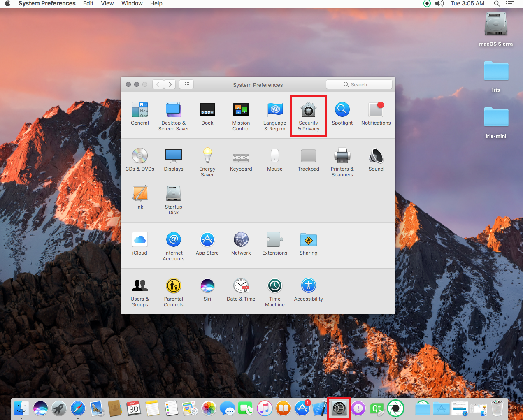Open Security & Privacy preferences
Image resolution: width=523 pixels, height=420 pixels.
pos(309,116)
